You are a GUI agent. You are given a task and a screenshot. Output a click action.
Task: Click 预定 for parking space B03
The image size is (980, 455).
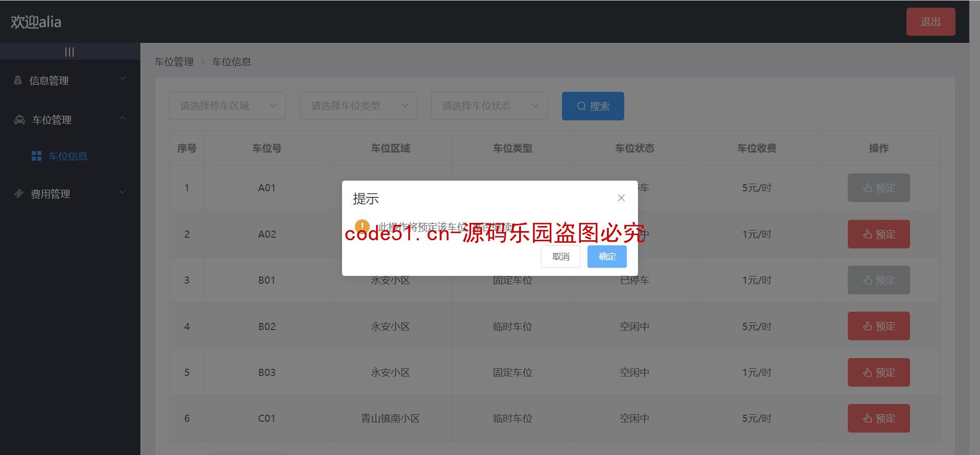[878, 372]
